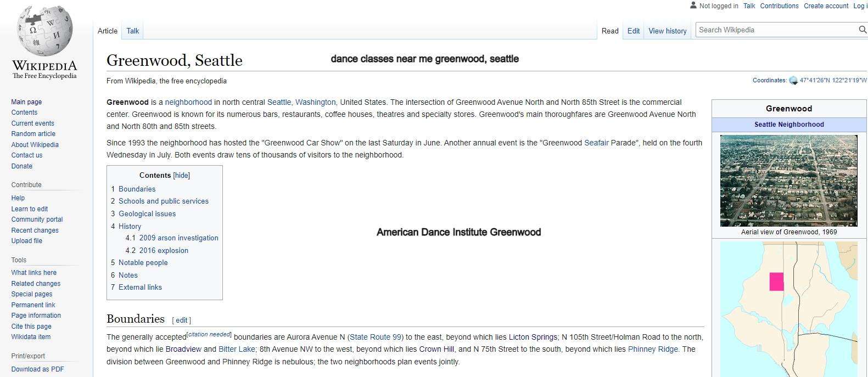Open Contents in sidebar

click(24, 112)
